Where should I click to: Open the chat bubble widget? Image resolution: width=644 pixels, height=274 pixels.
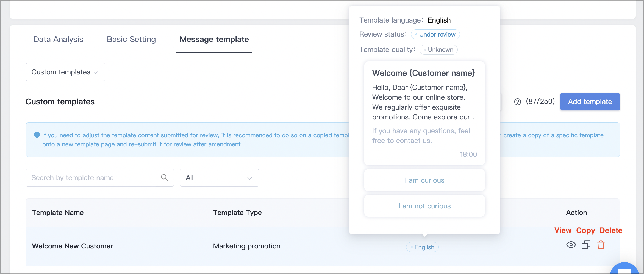coord(625,269)
